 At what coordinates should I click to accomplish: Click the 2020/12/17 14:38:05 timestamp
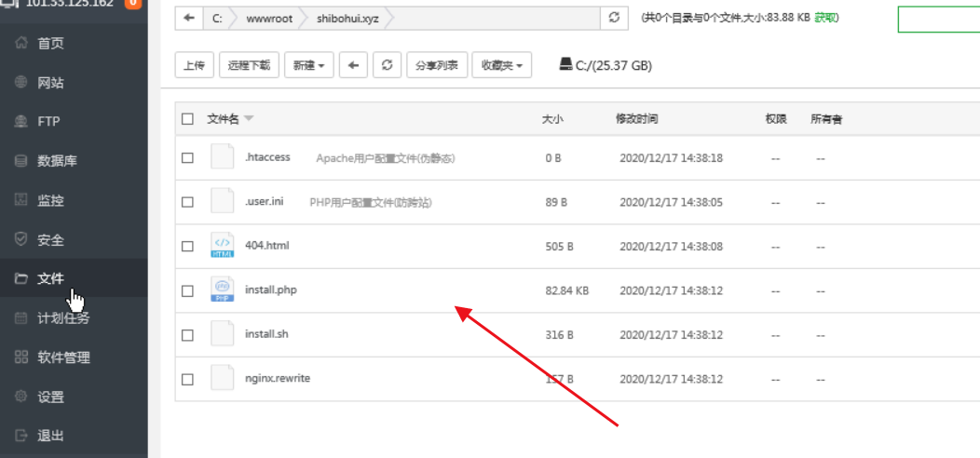672,202
